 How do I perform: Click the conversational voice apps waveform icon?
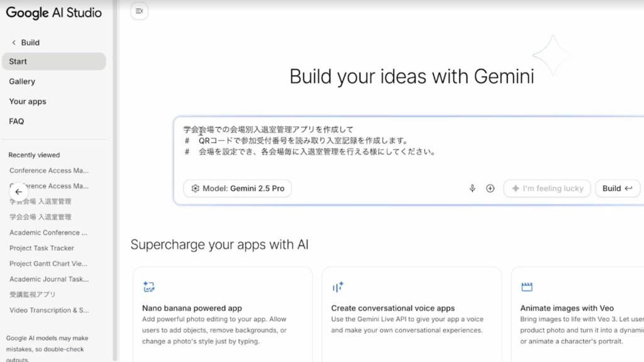point(338,287)
